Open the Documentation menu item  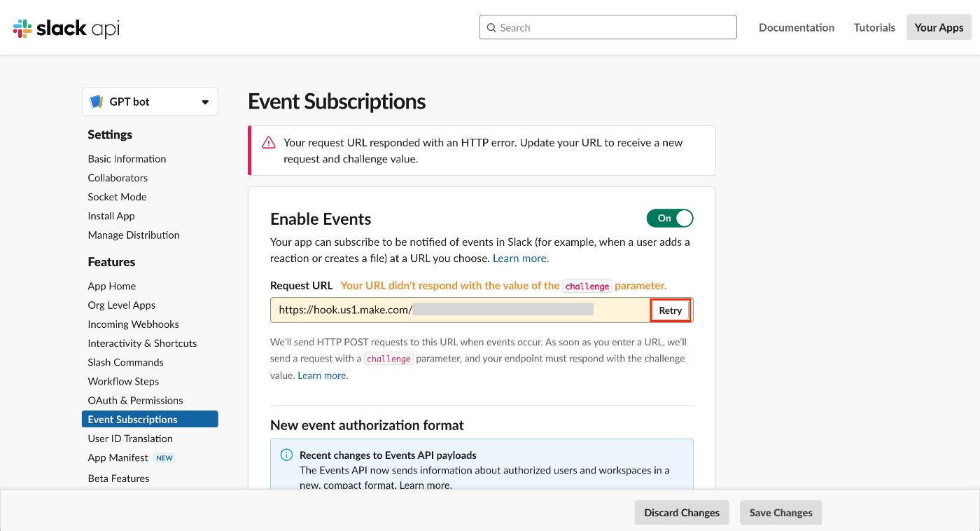click(797, 28)
